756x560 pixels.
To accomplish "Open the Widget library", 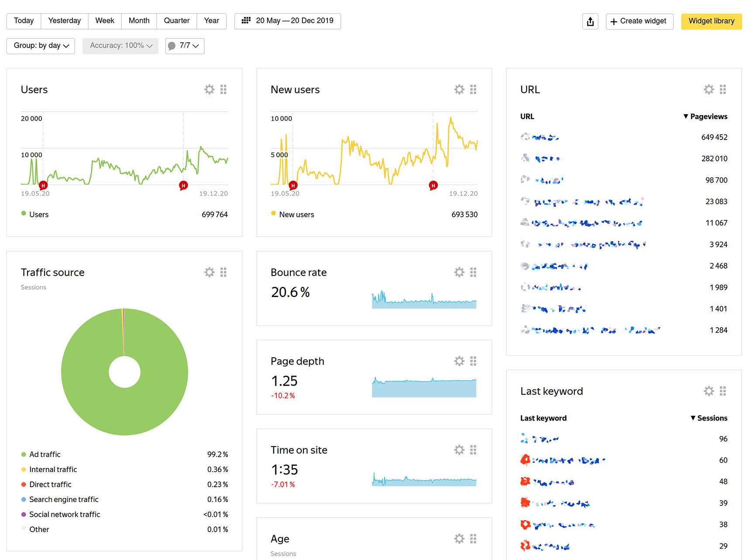I will (x=711, y=21).
